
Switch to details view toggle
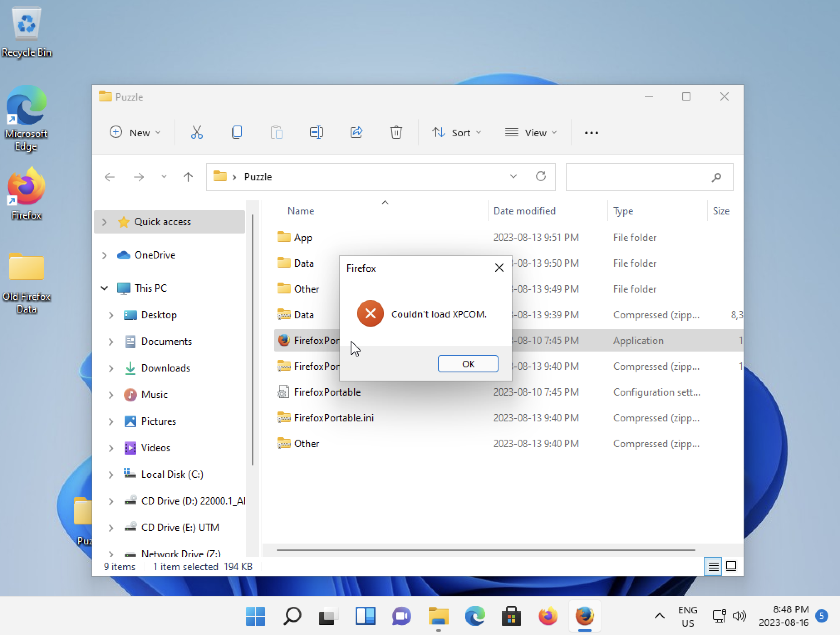click(x=713, y=566)
